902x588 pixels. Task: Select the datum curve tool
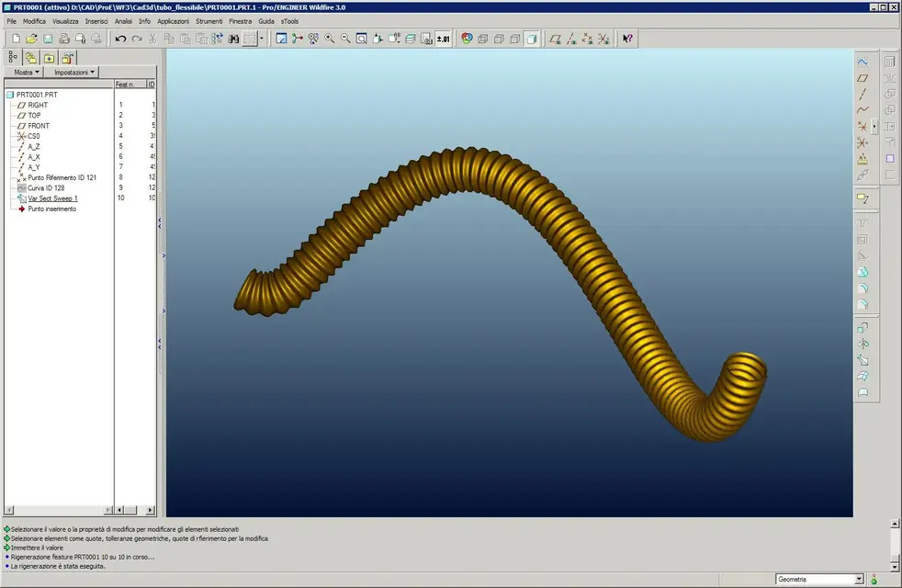click(x=863, y=110)
